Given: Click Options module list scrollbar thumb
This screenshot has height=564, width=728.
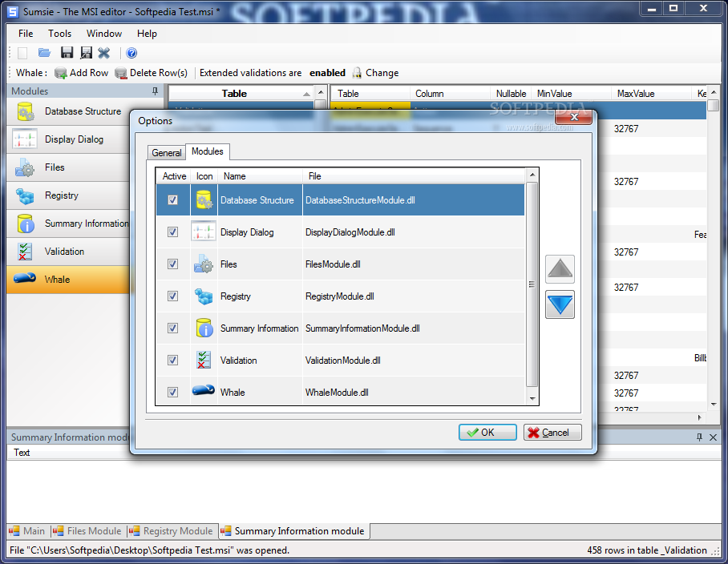Looking at the screenshot, I should pos(532,284).
